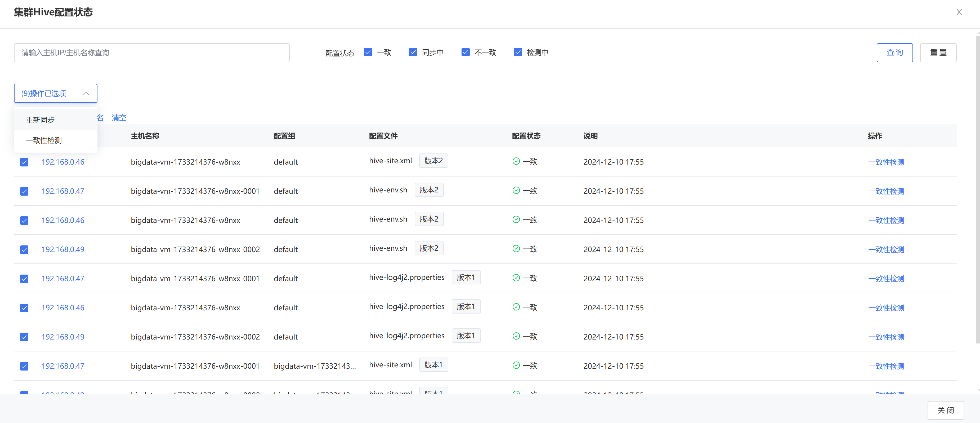Deselect row 192.168.0.46 hive-site.xml checkbox
This screenshot has width=980, height=423.
coord(24,162)
